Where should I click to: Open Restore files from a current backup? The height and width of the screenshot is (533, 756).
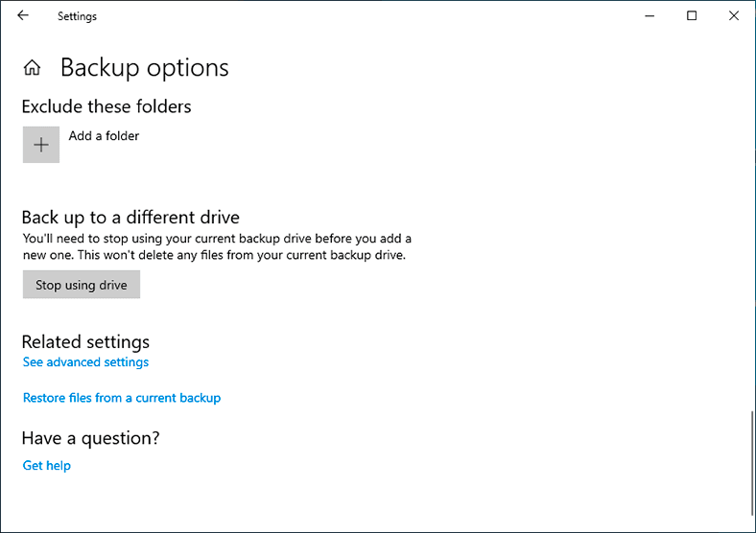(x=122, y=398)
